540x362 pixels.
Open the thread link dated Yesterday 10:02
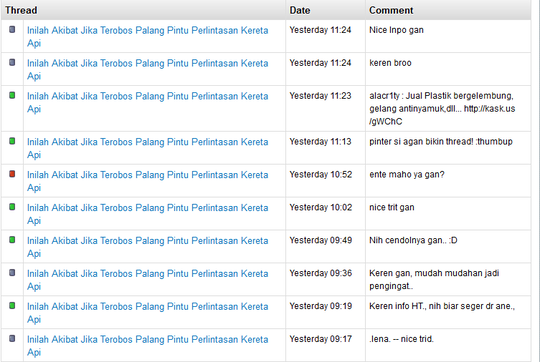(x=147, y=214)
